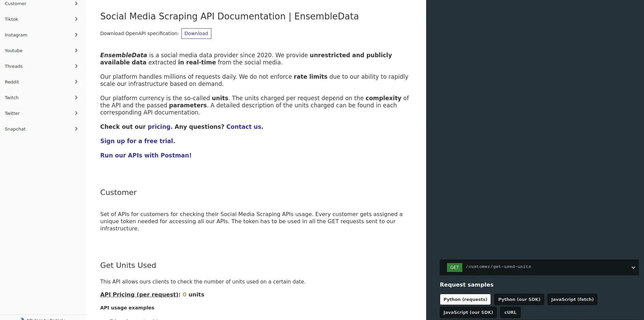This screenshot has width=644, height=320.
Task: Expand the get-used-units endpoint dropdown arrow
Action: coord(633,268)
